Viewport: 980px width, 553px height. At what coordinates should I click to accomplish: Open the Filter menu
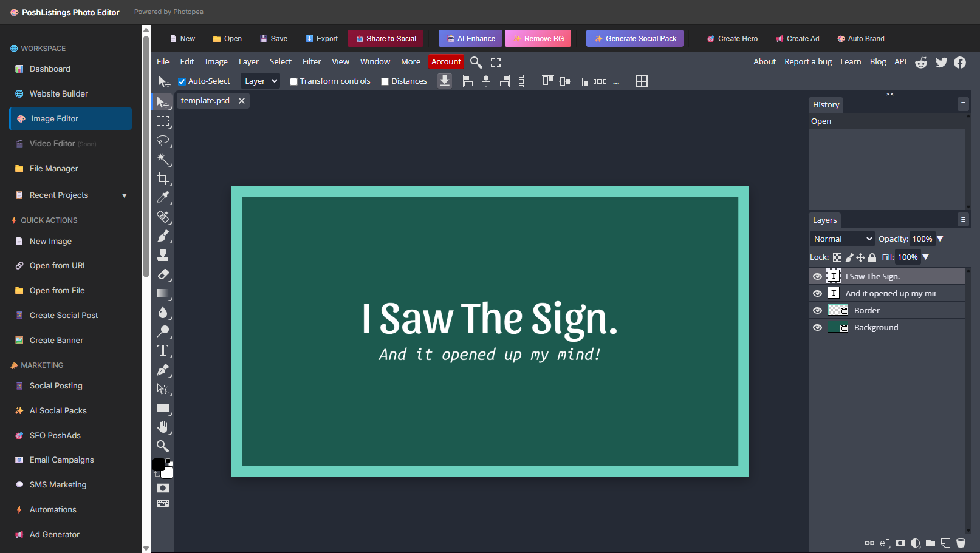[312, 62]
